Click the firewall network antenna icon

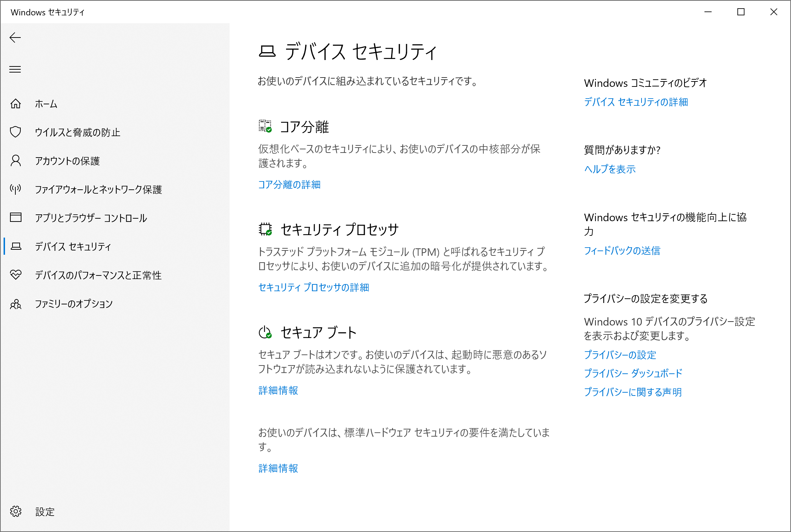[x=16, y=189]
